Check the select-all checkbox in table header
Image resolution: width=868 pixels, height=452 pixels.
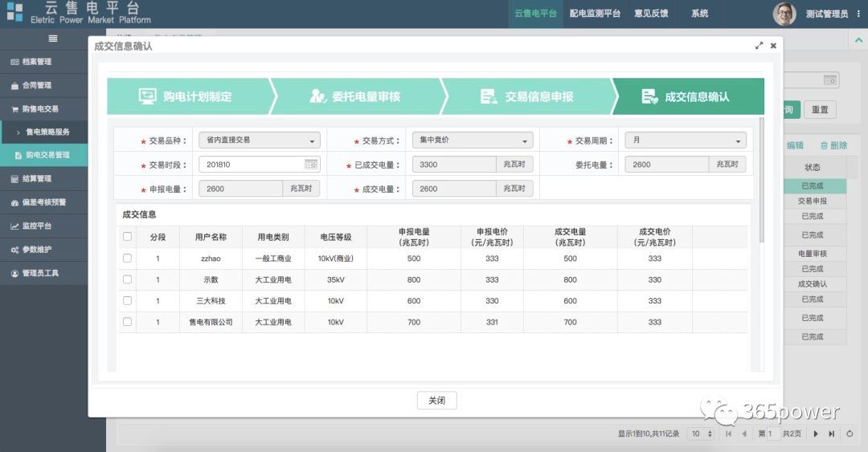127,237
